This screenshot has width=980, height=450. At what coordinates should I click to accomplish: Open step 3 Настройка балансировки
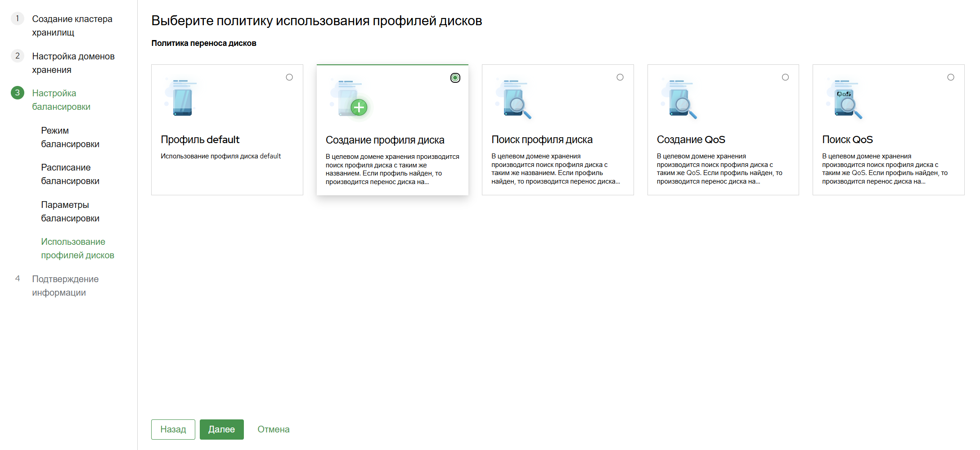tap(61, 100)
